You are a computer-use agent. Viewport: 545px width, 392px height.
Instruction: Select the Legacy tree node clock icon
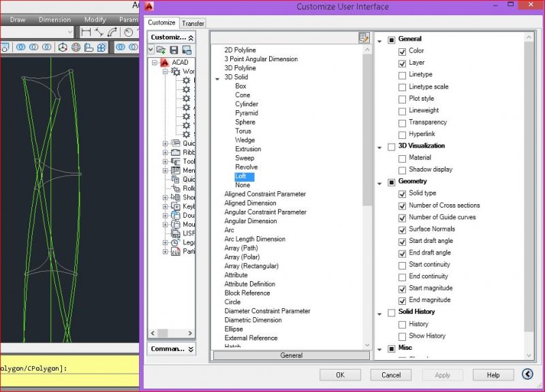click(176, 242)
